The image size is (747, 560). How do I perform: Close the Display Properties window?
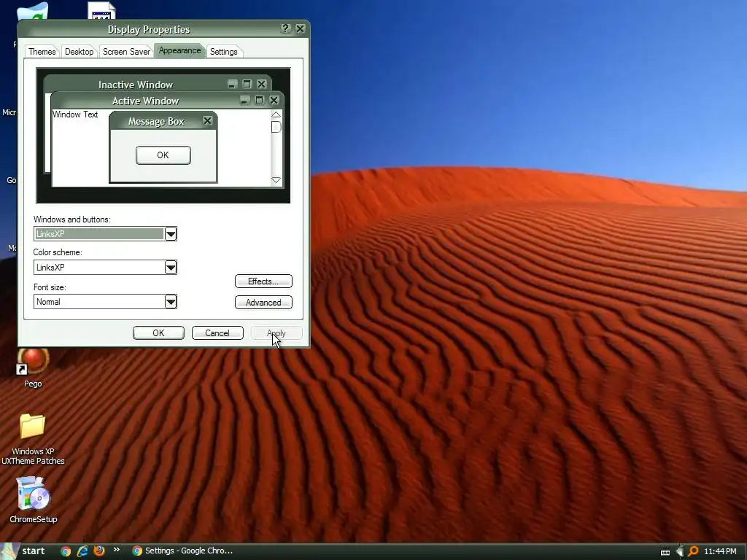click(300, 28)
